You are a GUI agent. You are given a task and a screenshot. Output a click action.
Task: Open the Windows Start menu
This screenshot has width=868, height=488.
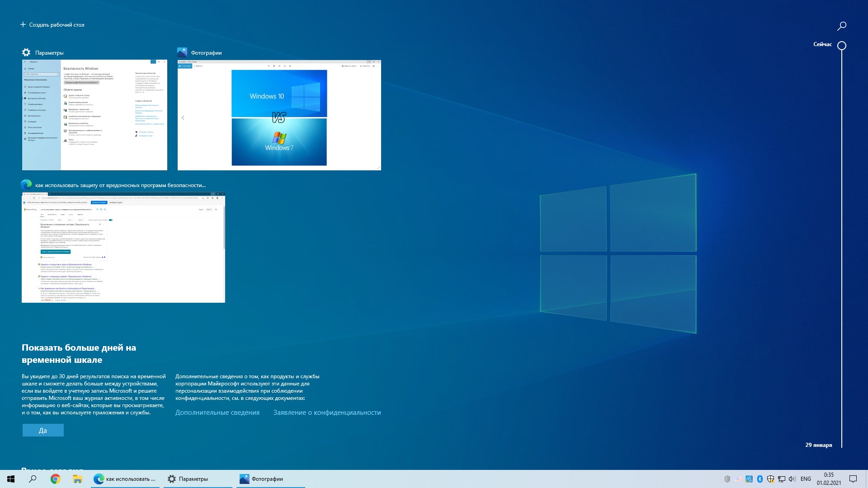[11, 479]
